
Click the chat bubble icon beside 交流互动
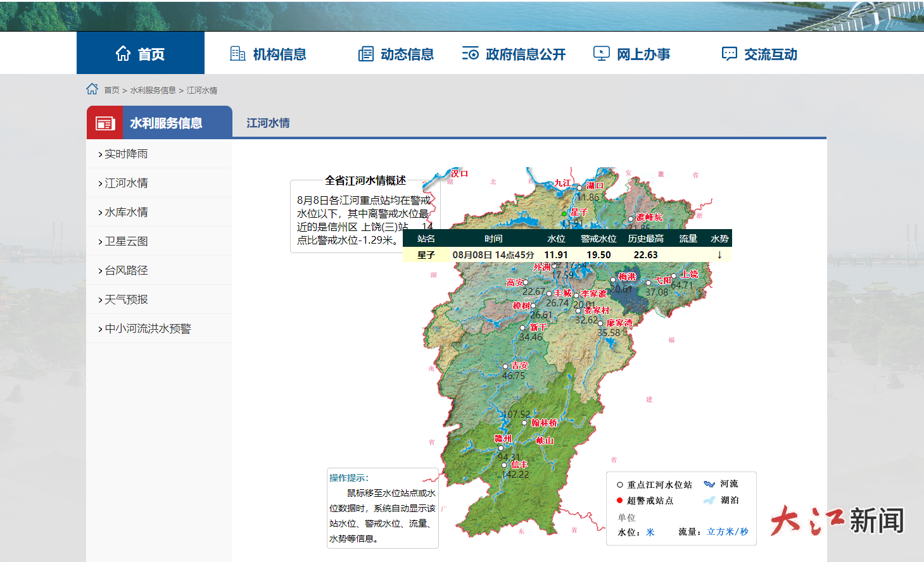pyautogui.click(x=729, y=54)
